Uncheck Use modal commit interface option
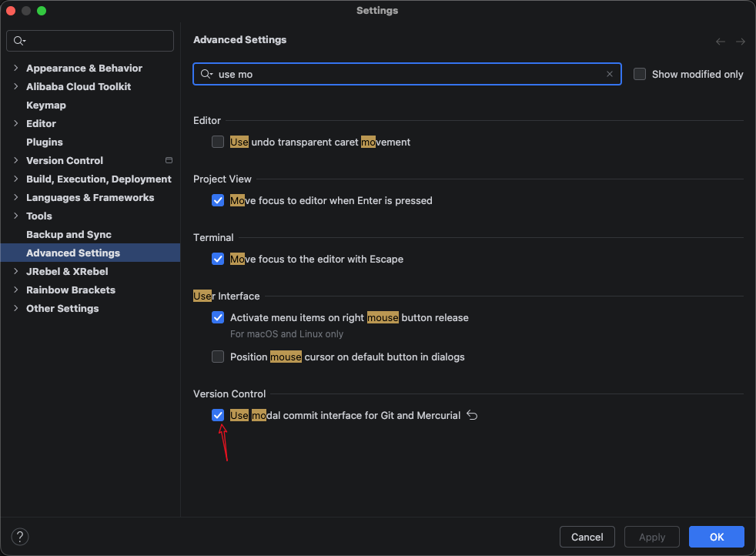The width and height of the screenshot is (756, 556). pos(218,415)
